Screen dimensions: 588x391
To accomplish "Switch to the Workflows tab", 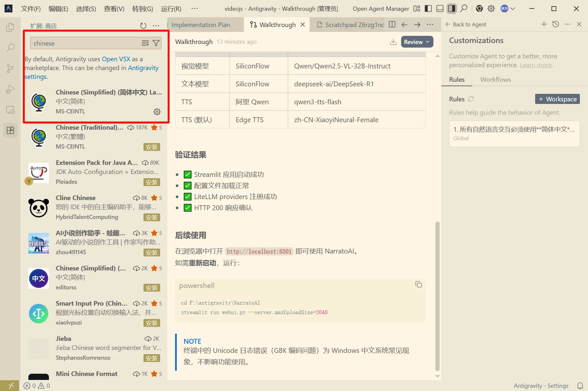I will 495,80.
